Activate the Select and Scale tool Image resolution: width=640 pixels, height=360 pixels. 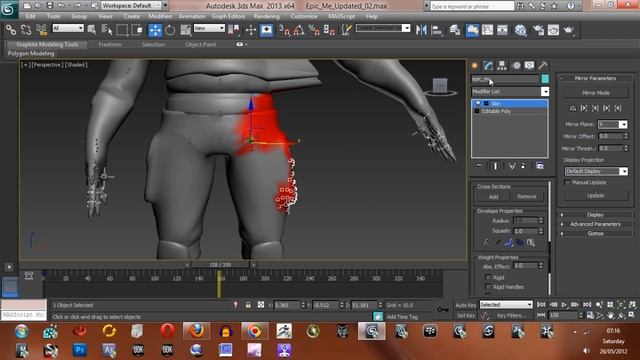coord(185,30)
